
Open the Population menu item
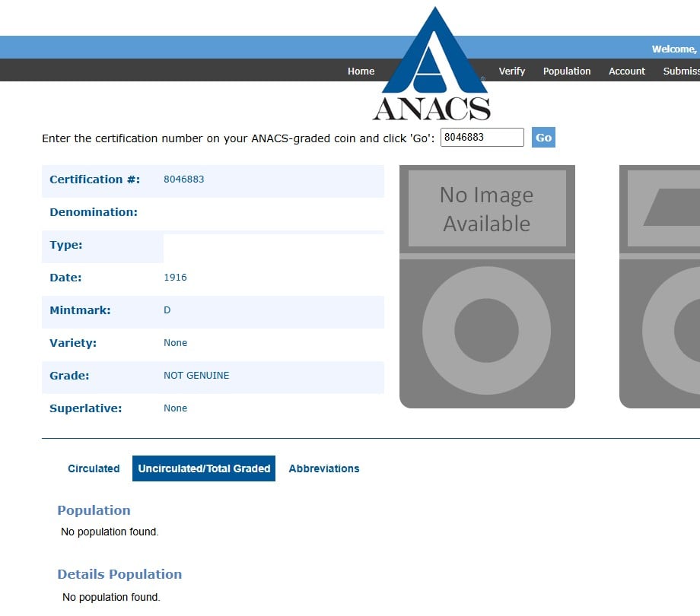tap(567, 71)
